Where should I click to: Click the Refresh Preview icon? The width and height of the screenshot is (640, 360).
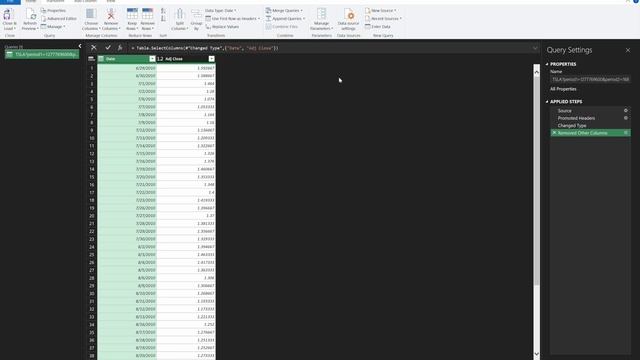30,15
